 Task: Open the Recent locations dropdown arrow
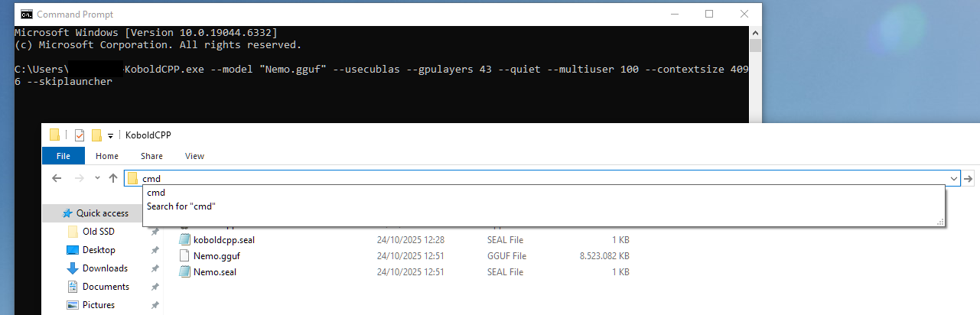(x=97, y=178)
